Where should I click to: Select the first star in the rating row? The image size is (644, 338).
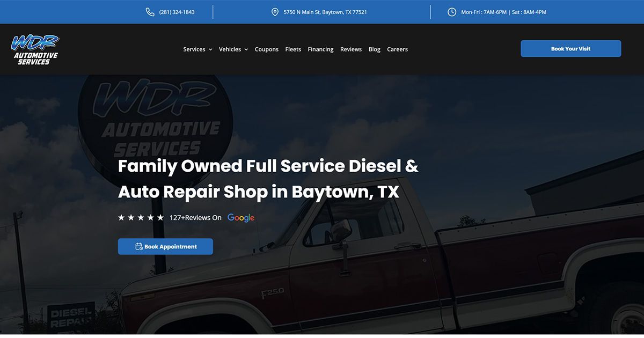(120, 217)
